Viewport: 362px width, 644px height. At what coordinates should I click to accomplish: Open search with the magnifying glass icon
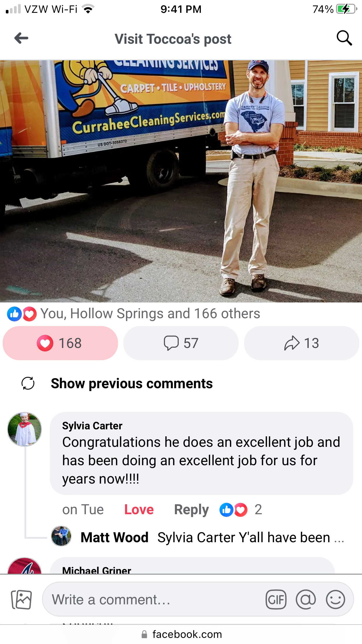[344, 38]
